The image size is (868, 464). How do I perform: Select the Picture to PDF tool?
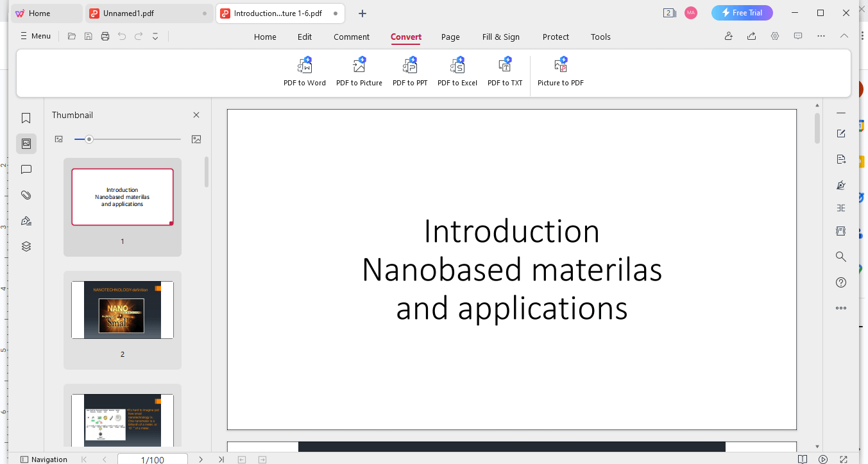click(x=560, y=71)
